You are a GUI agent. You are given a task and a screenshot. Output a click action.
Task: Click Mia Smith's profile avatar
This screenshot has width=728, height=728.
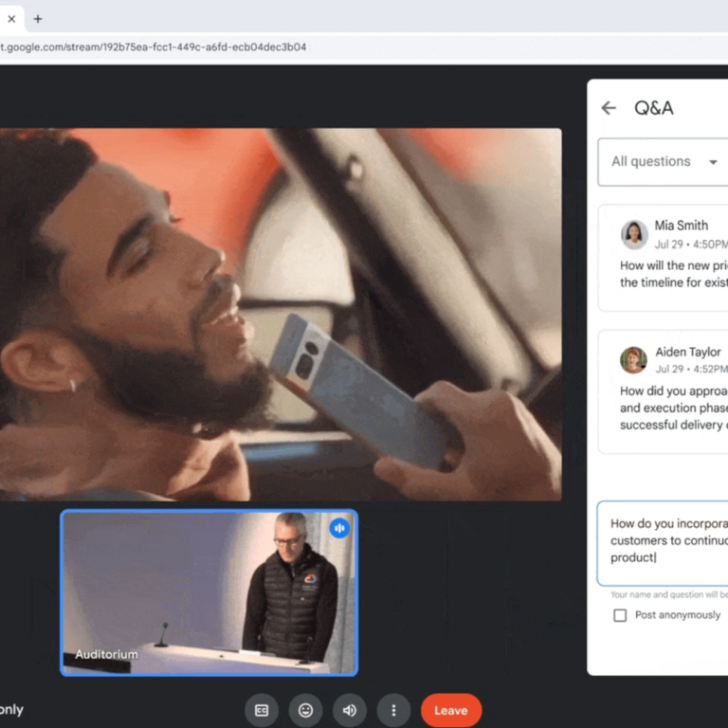[633, 233]
